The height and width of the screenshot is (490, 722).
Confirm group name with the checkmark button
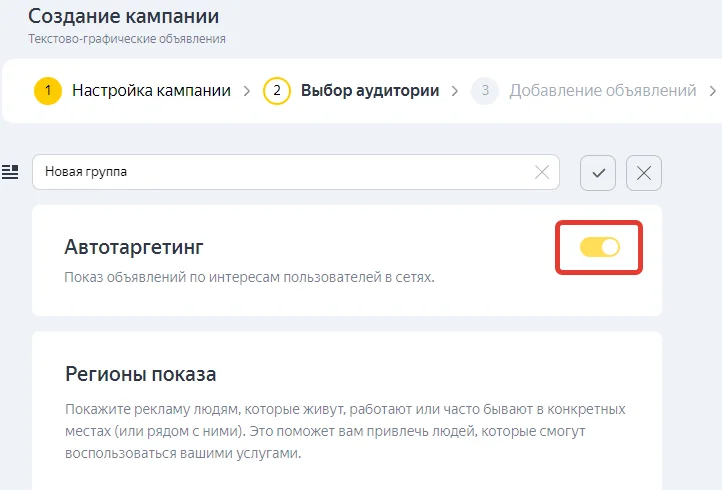(598, 173)
